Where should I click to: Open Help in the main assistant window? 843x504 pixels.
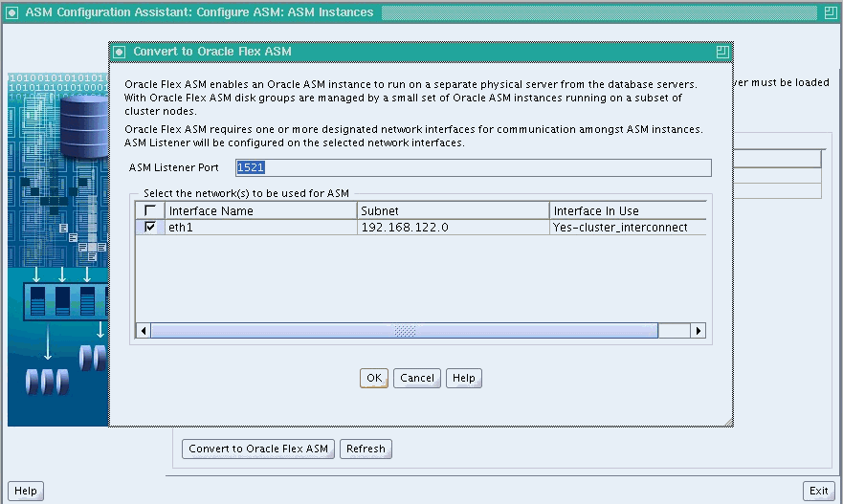[25, 491]
